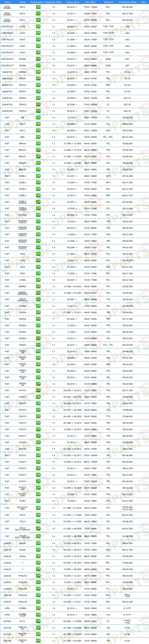The width and height of the screenshot is (149, 644).
Task: Click engine code '955 A9.000'
Action: coord(127,20)
